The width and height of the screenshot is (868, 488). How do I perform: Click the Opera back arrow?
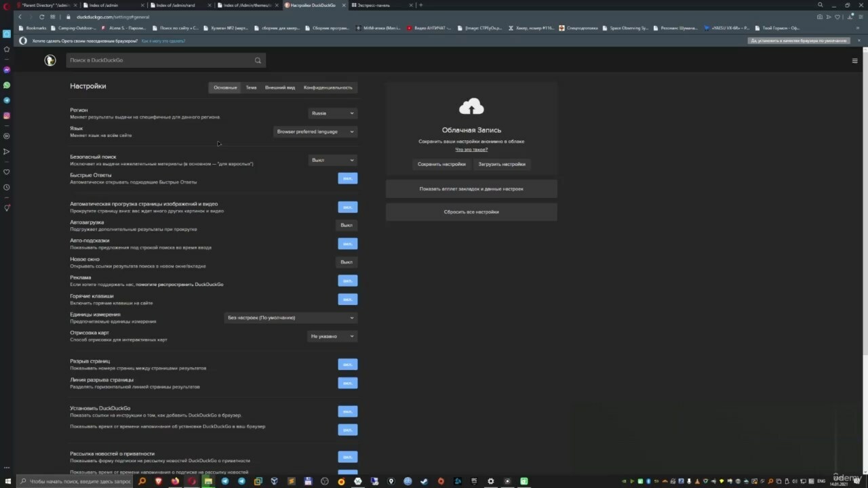point(20,16)
